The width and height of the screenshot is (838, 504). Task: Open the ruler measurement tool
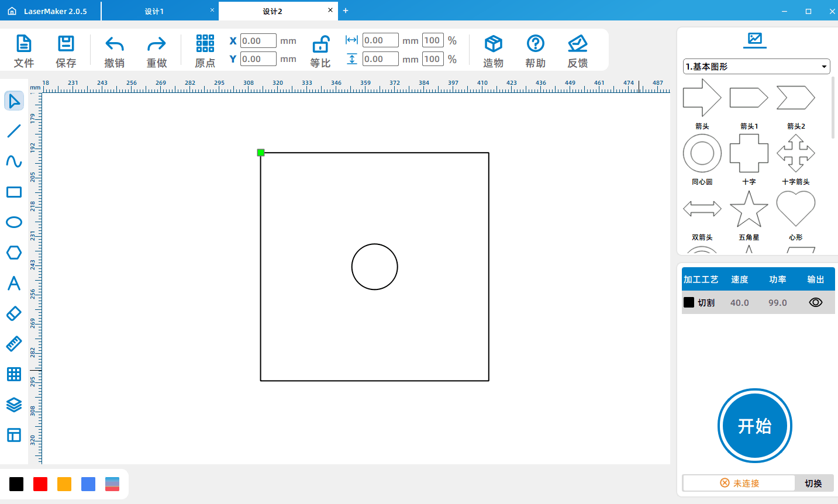click(x=14, y=344)
